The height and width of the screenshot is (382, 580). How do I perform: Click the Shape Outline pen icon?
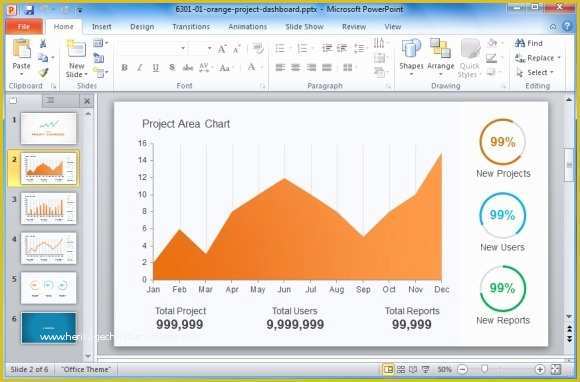click(x=491, y=58)
